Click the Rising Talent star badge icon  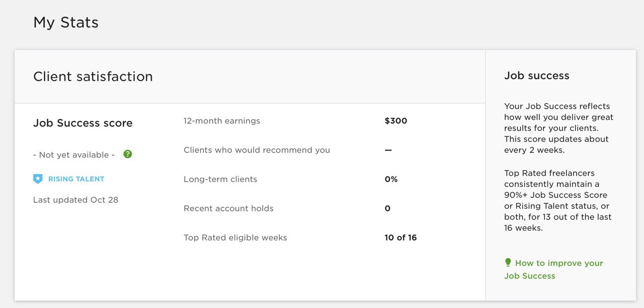[38, 179]
